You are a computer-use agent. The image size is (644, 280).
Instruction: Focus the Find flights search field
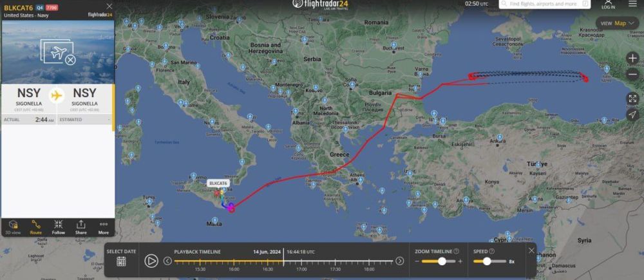point(545,4)
